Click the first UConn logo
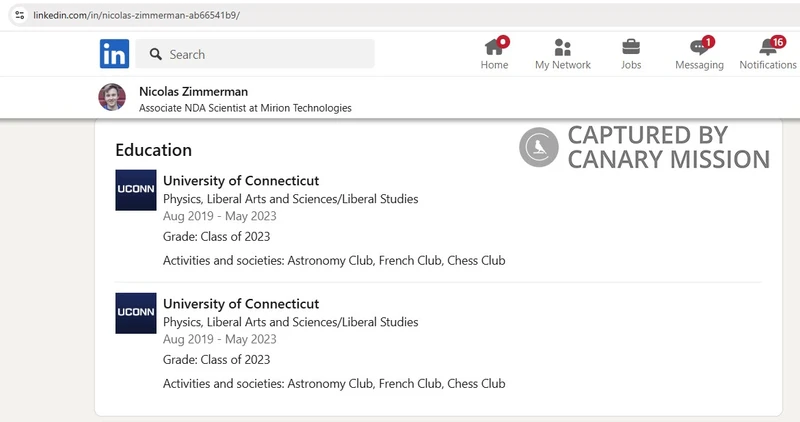This screenshot has height=422, width=800. [136, 190]
